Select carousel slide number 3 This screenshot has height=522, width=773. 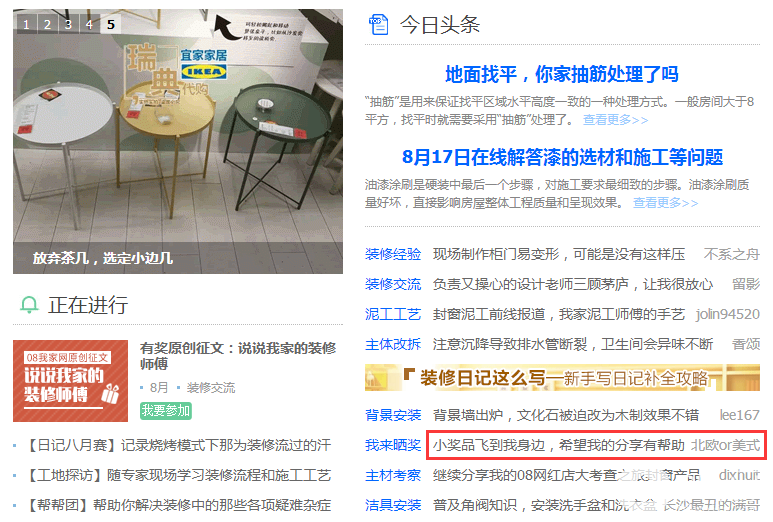point(69,24)
